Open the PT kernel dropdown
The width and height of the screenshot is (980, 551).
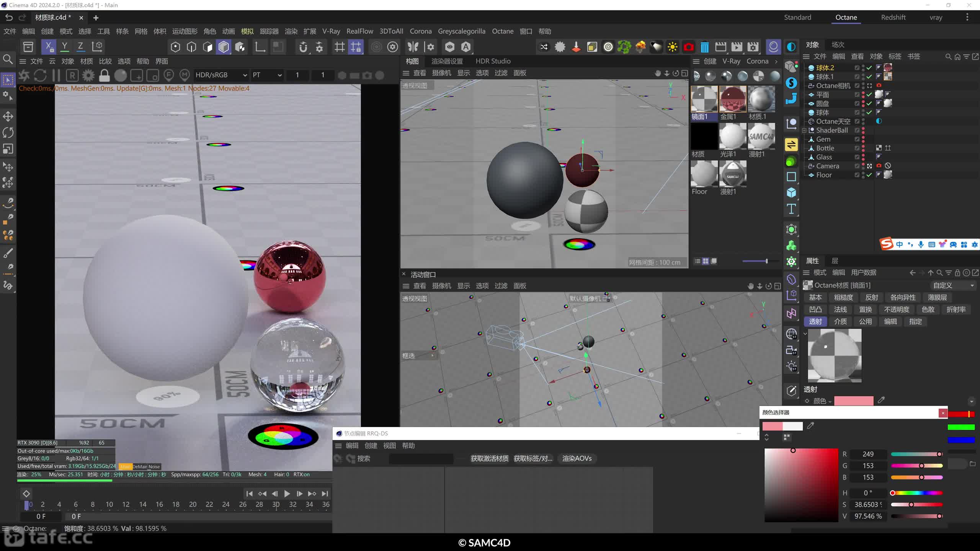point(267,75)
